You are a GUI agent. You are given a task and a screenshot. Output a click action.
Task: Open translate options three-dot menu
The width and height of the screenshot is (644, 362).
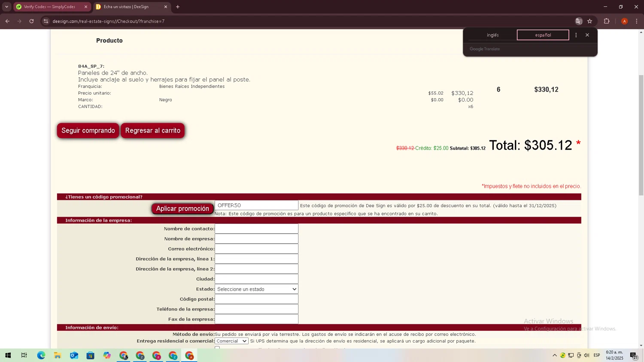(576, 35)
